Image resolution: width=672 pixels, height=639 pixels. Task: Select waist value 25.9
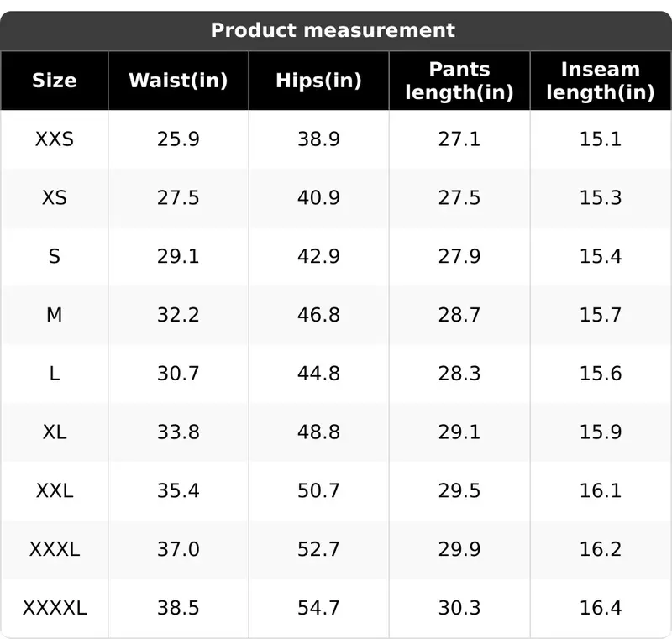(178, 139)
